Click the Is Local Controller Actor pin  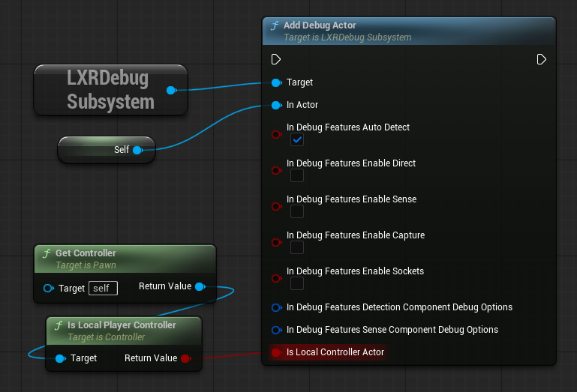tap(277, 352)
